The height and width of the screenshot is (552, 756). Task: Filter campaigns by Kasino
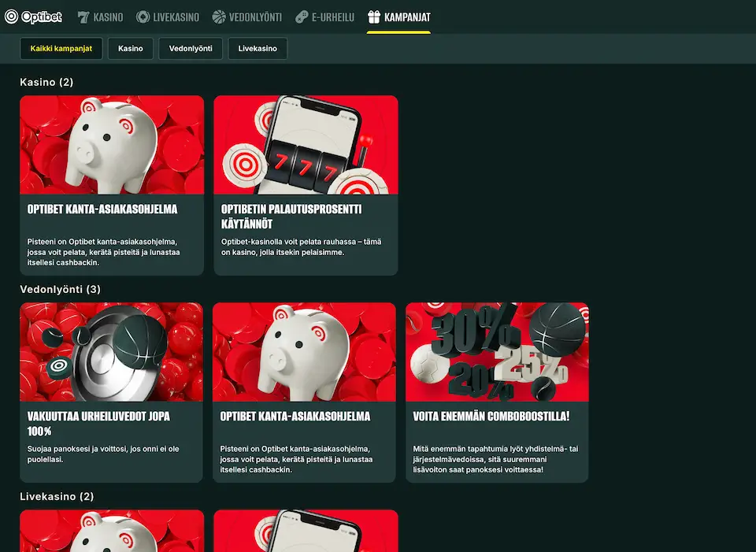click(x=131, y=49)
